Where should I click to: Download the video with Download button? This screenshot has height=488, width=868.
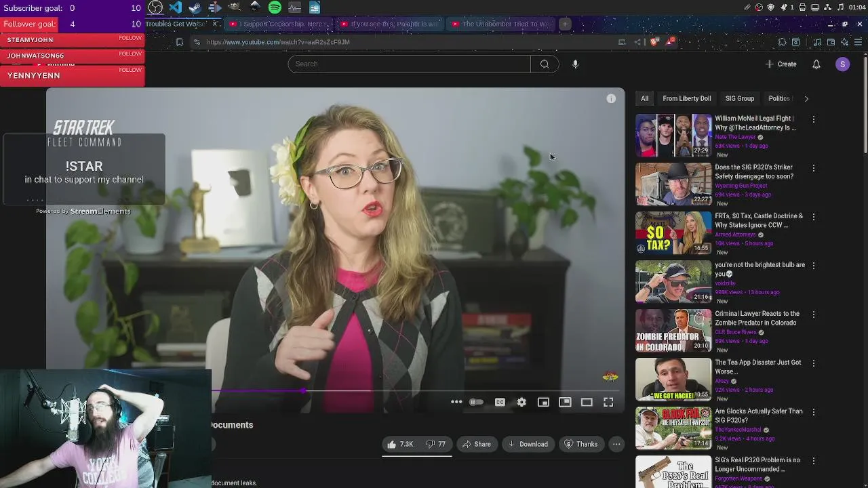tap(528, 444)
